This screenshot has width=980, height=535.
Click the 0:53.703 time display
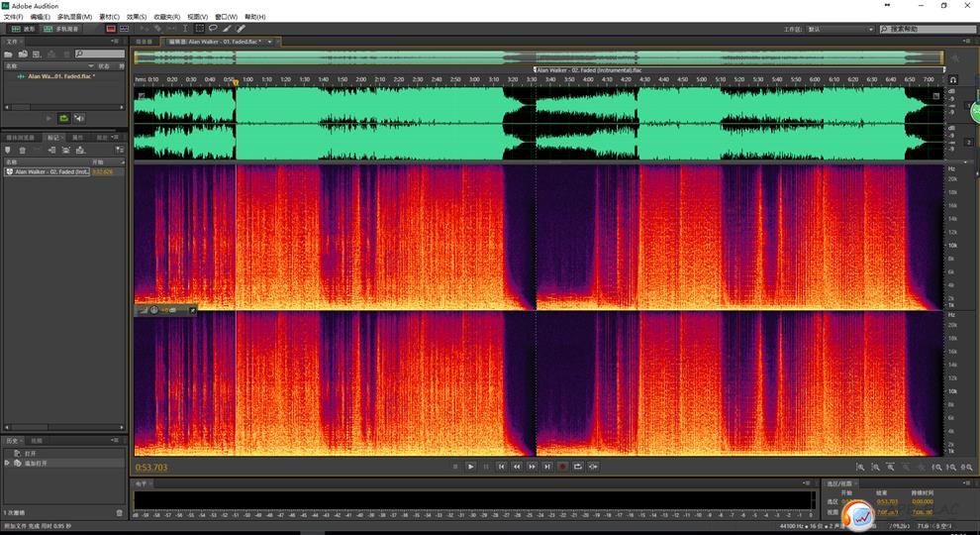[x=151, y=468]
